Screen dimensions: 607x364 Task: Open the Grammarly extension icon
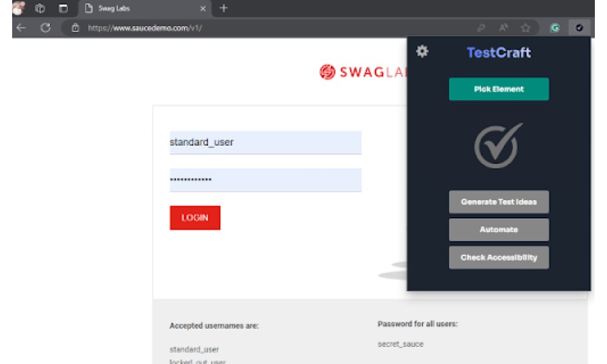(555, 28)
